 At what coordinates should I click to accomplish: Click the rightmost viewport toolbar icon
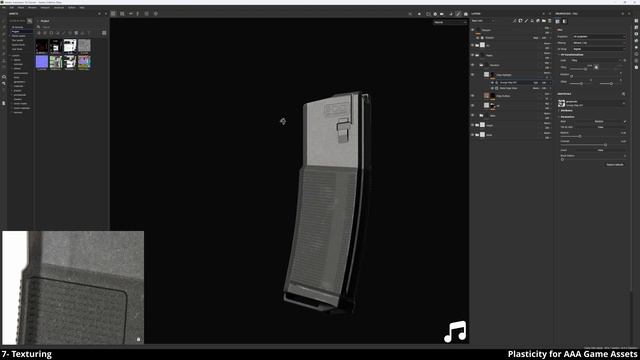(466, 14)
